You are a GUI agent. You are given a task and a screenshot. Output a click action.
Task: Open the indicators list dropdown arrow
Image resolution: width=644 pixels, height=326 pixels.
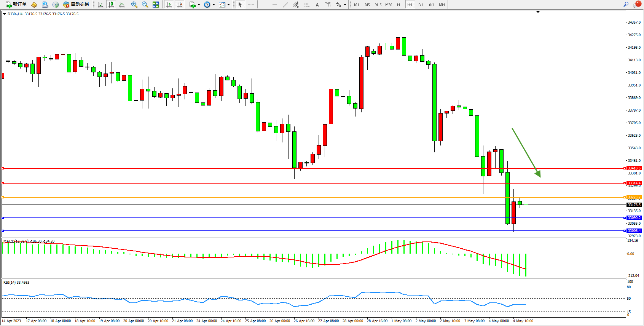(x=199, y=5)
